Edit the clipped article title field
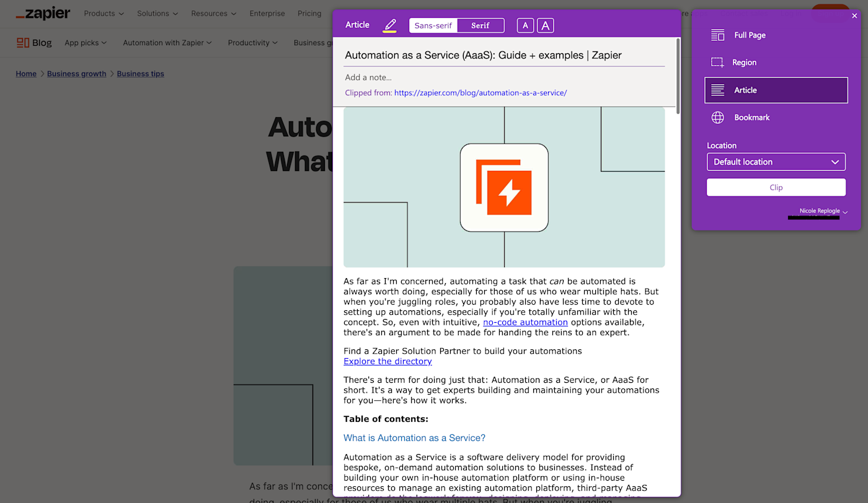The image size is (868, 503). coord(504,55)
